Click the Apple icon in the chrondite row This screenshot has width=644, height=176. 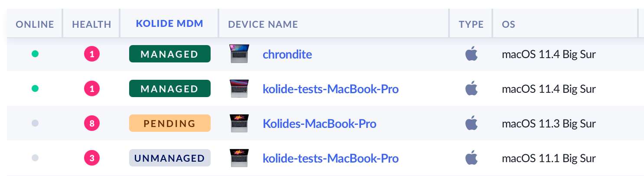(471, 54)
